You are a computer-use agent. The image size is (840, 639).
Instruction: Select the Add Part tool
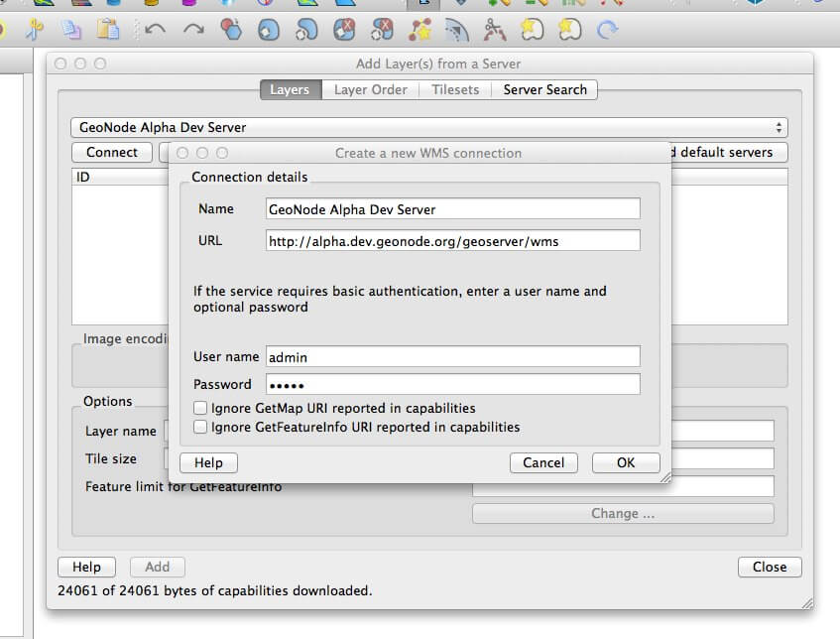(x=306, y=30)
